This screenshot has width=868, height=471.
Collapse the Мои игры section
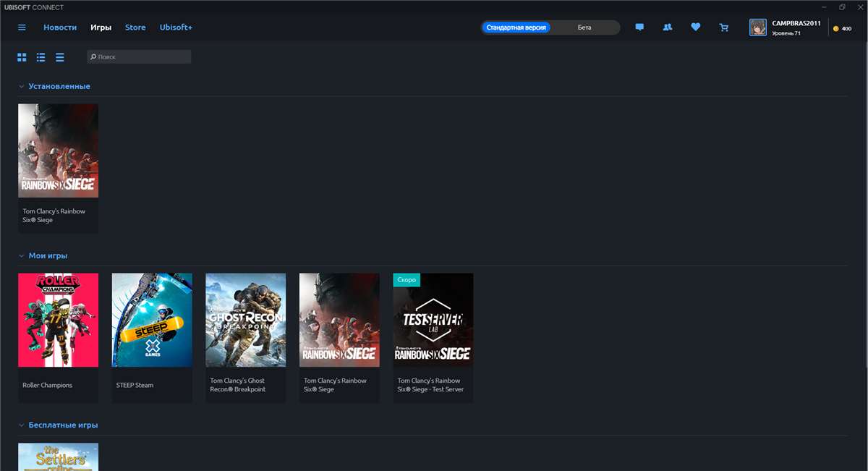[x=22, y=255]
